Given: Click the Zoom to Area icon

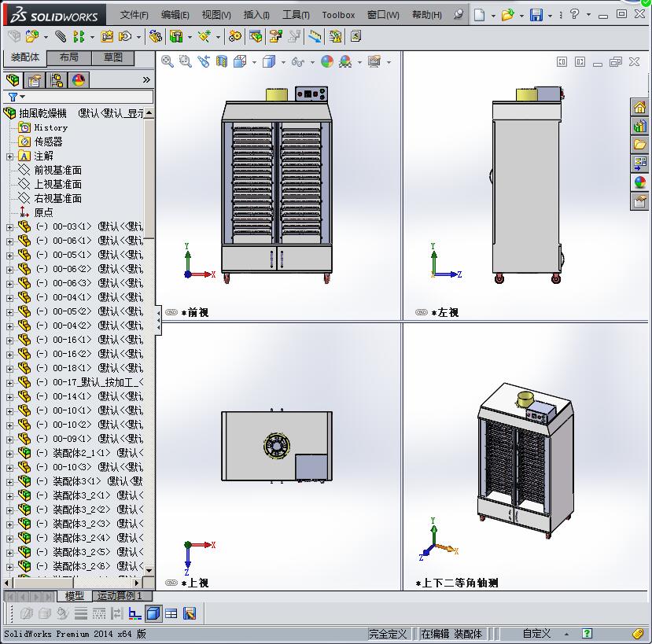Looking at the screenshot, I should click(x=185, y=61).
